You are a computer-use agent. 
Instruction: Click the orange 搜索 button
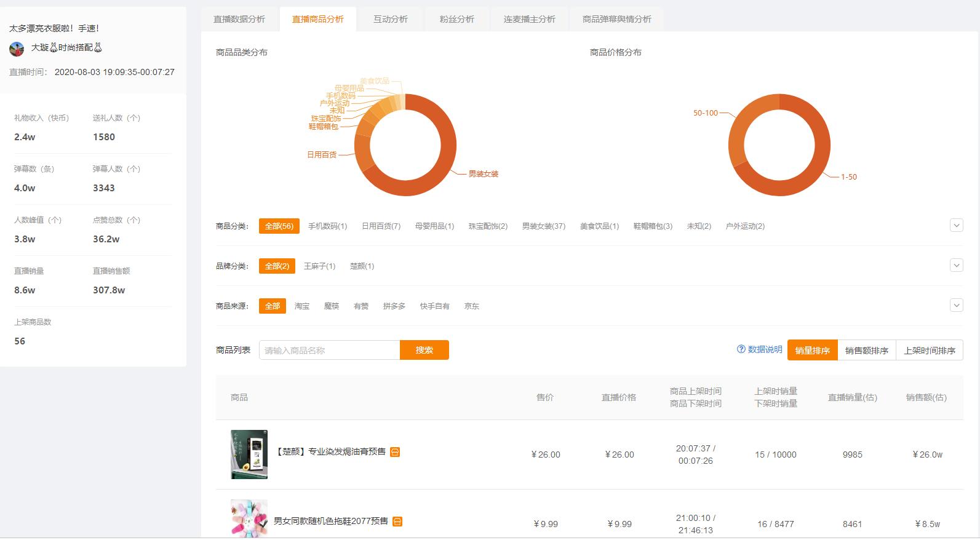[x=424, y=350]
